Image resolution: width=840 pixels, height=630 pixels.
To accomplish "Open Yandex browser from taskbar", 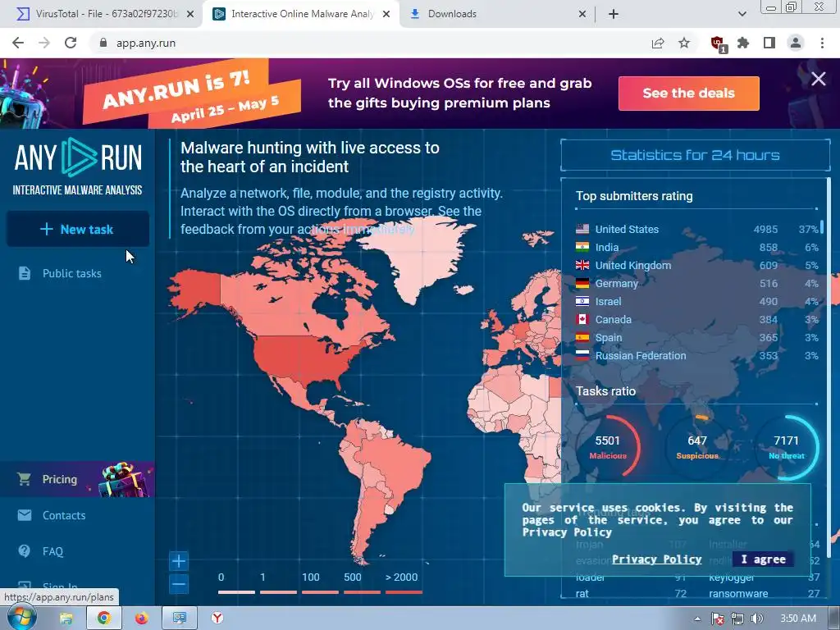I will pos(217,619).
